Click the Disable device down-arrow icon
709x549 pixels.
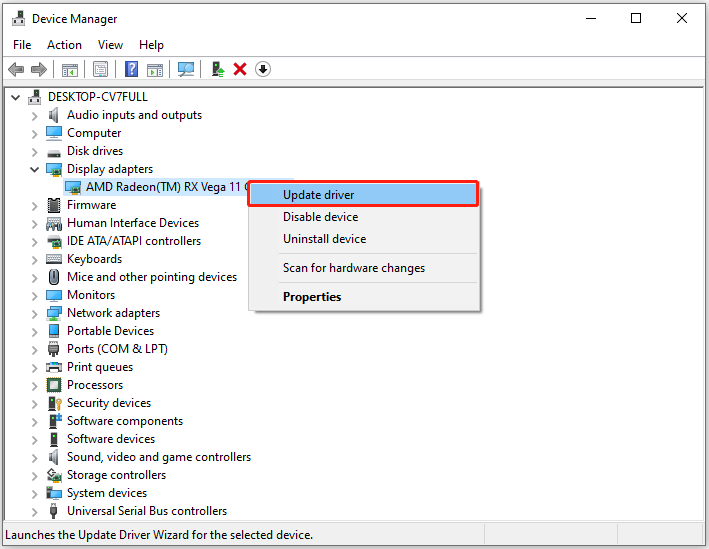point(263,69)
